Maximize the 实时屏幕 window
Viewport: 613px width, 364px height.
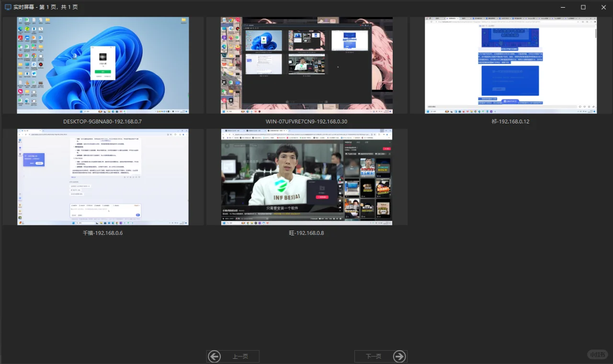coord(583,7)
